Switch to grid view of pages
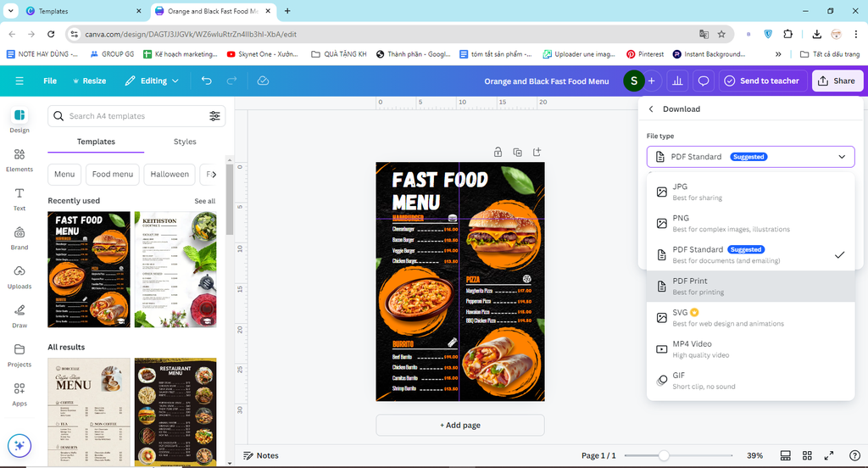 click(807, 455)
